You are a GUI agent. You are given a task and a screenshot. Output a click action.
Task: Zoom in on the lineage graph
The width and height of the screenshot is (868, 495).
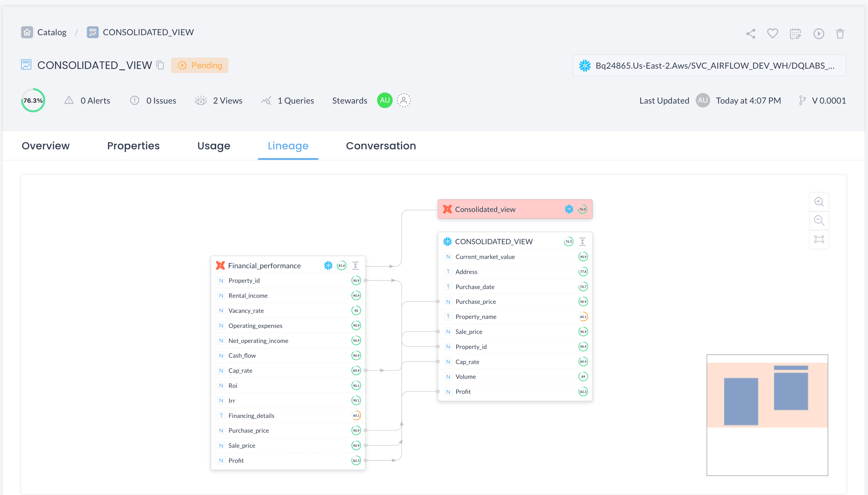[x=819, y=202]
